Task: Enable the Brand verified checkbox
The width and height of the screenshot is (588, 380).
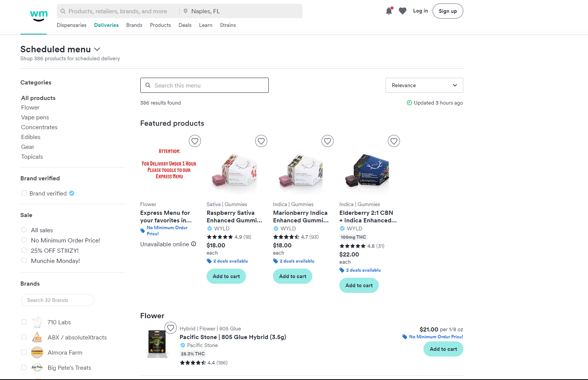Action: click(24, 193)
